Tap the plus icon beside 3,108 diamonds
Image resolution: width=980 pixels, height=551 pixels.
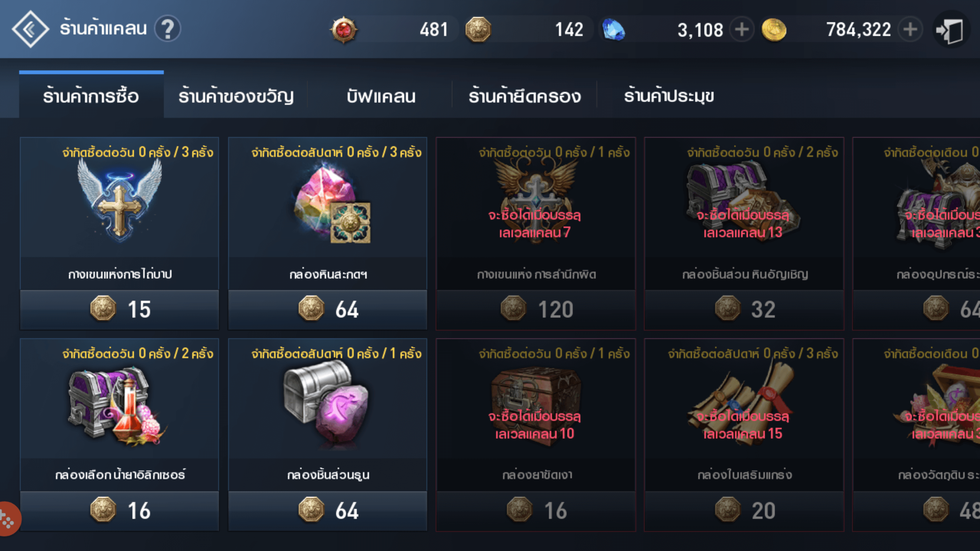742,29
